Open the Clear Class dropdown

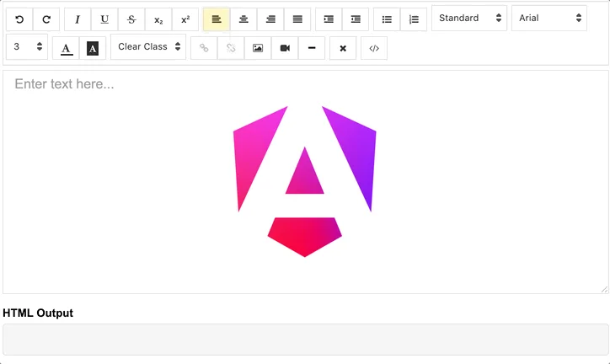148,46
